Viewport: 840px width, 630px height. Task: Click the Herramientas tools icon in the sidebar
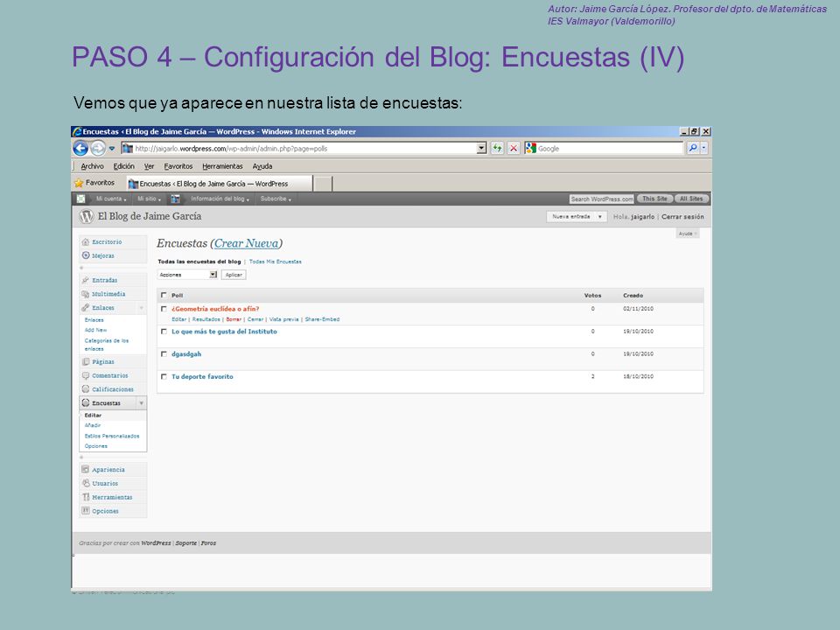point(85,497)
